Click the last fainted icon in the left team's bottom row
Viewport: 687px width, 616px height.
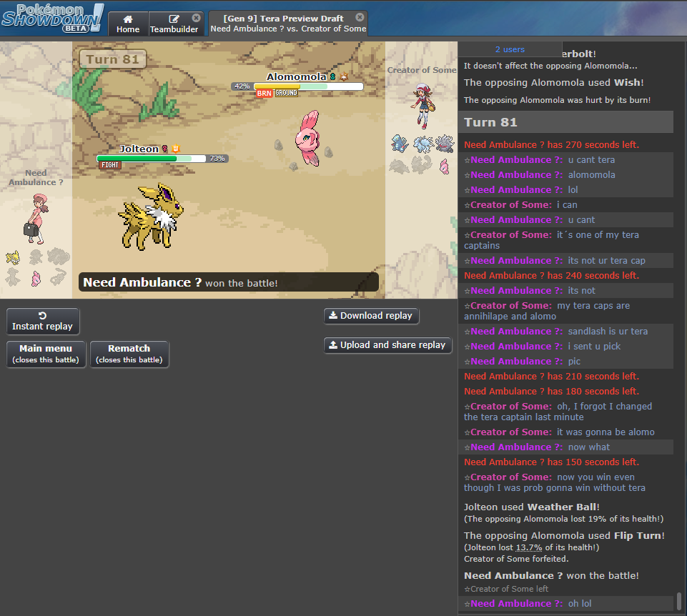[59, 277]
